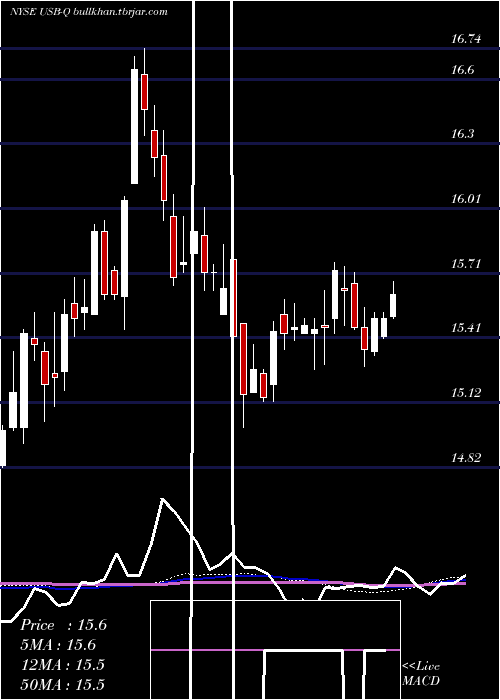The width and height of the screenshot is (500, 700).
Task: Select the 14.82 price level label
Action: (466, 458)
